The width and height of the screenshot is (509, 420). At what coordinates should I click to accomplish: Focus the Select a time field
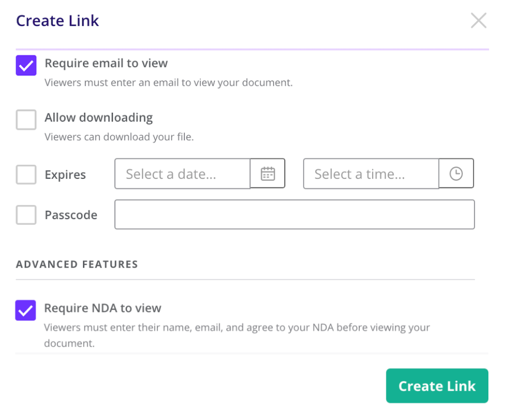point(371,174)
